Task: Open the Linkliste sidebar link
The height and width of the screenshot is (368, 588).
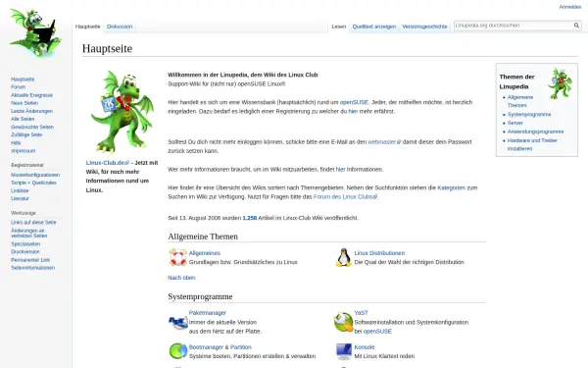Action: tap(20, 190)
